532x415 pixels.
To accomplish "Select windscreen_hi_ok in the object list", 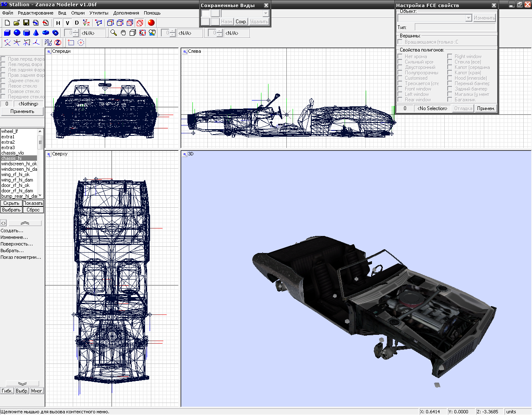I will tap(19, 164).
